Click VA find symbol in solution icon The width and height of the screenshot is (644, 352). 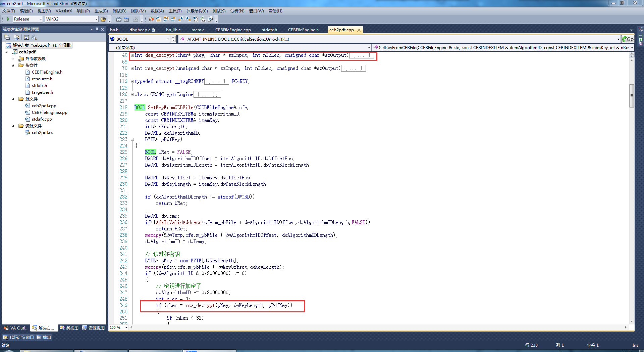[166, 19]
